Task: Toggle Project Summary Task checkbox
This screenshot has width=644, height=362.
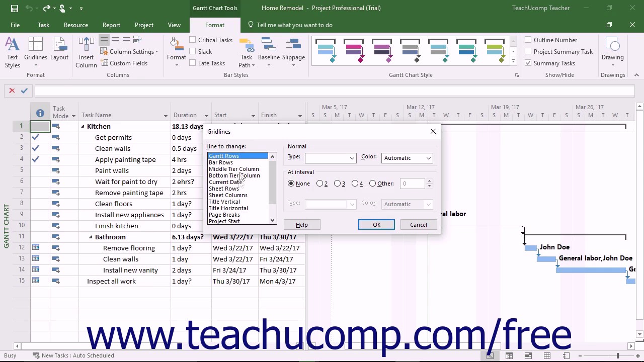Action: pyautogui.click(x=528, y=51)
